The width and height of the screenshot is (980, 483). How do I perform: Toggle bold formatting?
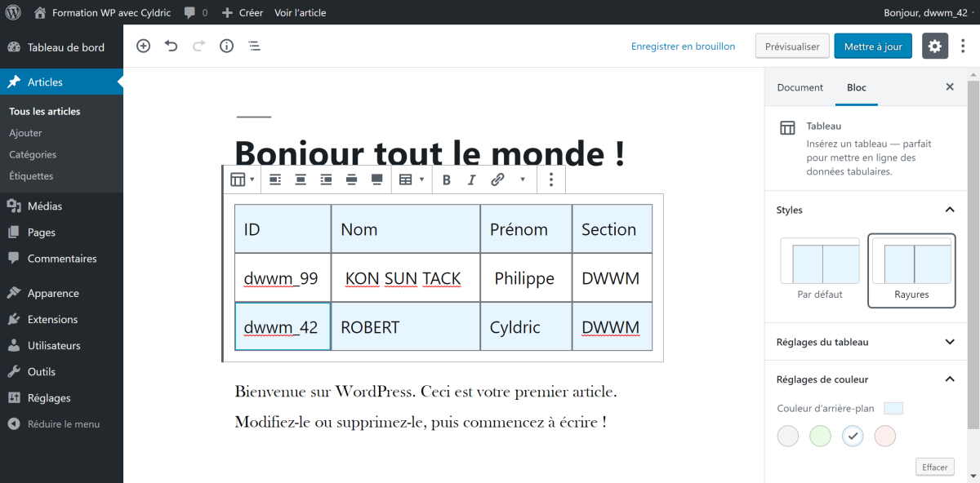click(447, 179)
